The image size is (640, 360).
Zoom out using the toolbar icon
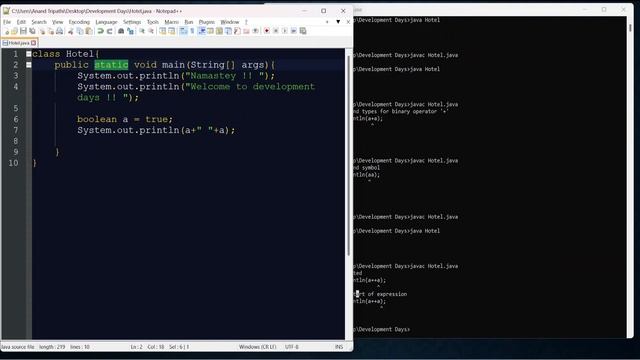pos(151,31)
